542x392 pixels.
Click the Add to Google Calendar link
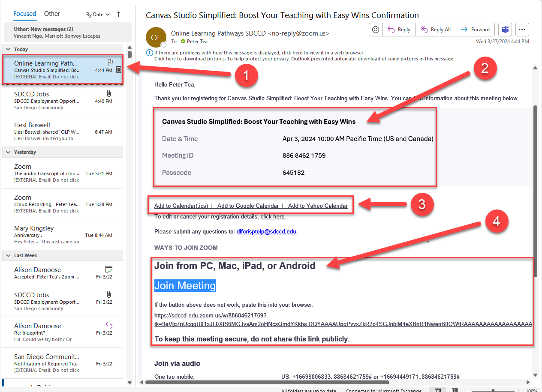point(248,206)
